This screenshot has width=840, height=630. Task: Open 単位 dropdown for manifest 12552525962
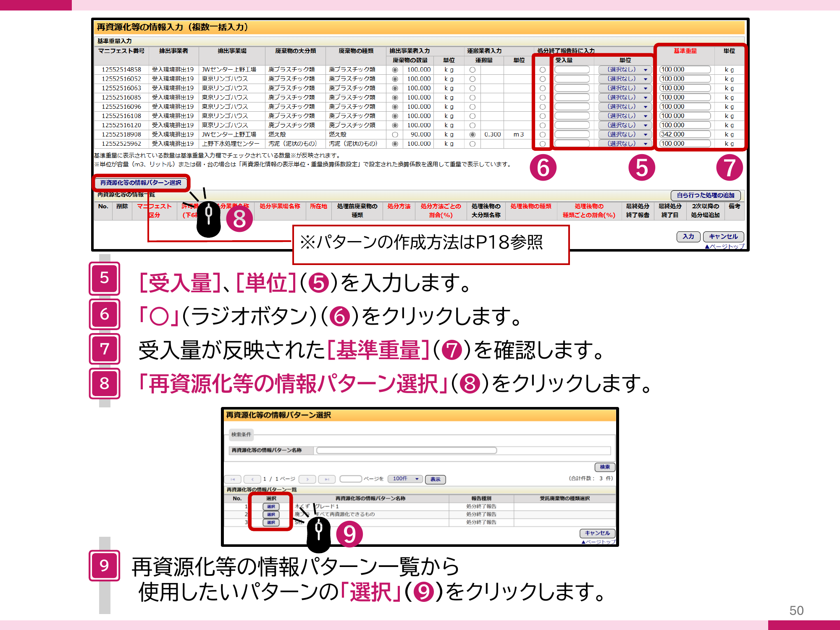[625, 144]
